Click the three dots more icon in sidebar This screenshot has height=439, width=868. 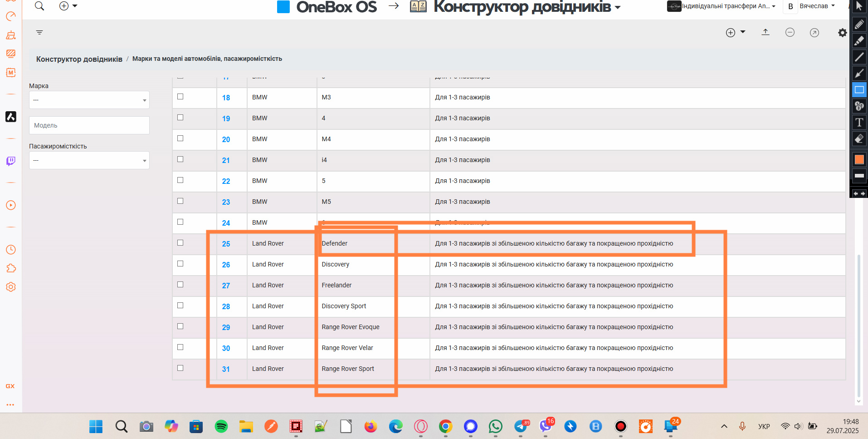(10, 404)
